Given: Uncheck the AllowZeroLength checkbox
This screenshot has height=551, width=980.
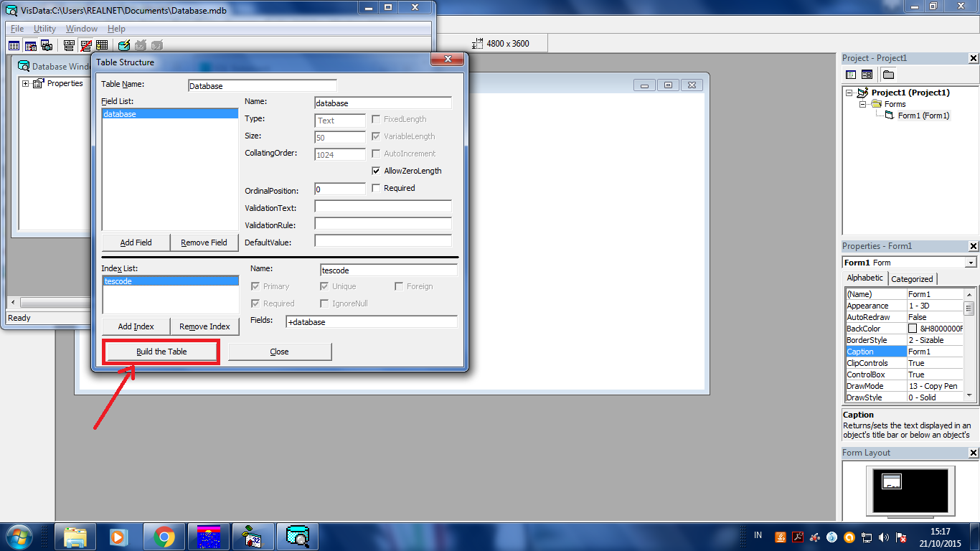Looking at the screenshot, I should click(x=377, y=171).
